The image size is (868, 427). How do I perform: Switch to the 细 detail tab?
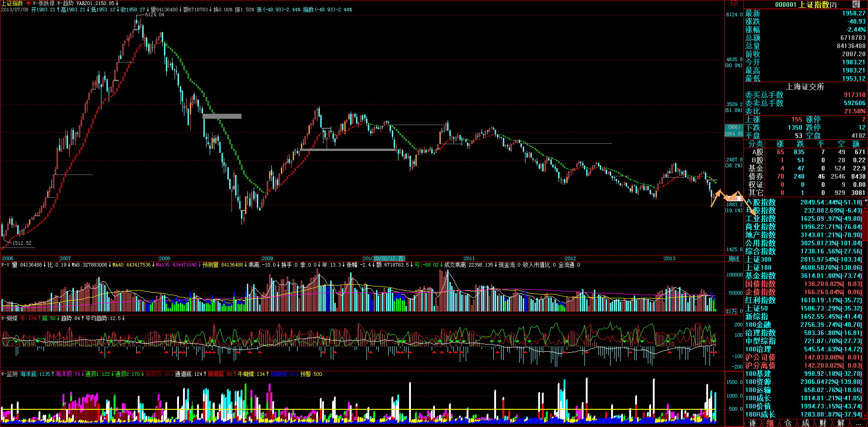[770, 423]
